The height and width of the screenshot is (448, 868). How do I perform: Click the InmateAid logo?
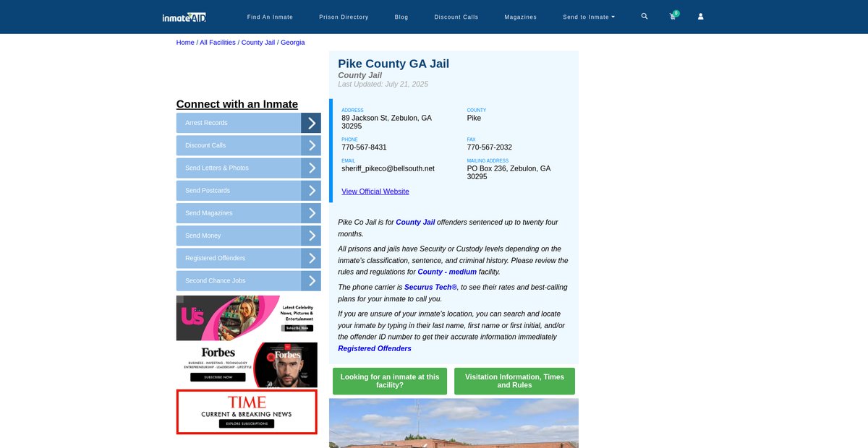click(184, 17)
